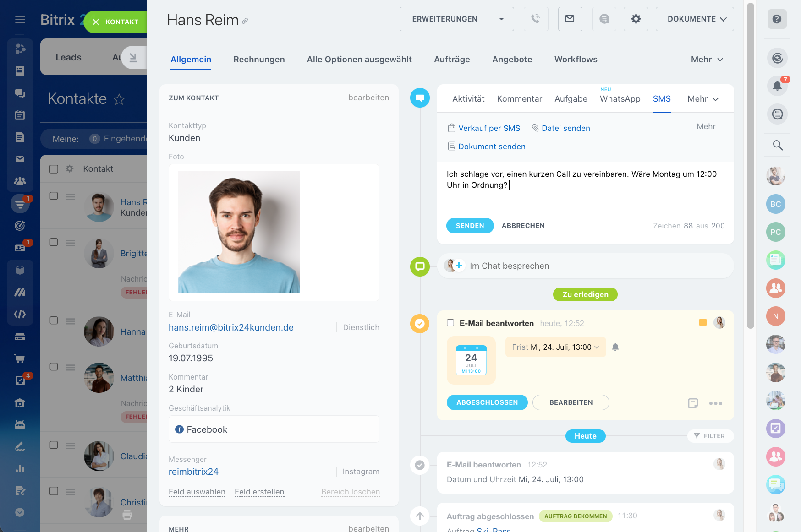Select the WhatsApp tab
Image resolution: width=801 pixels, height=532 pixels.
click(620, 99)
